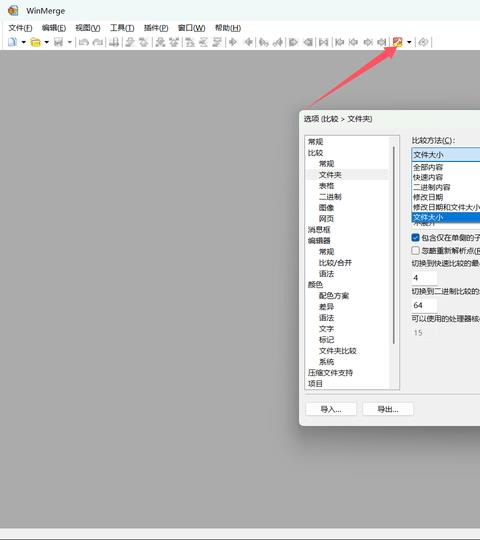Screen dimensions: 480x540
Task: Open Options via the colored toolbar icon
Action: tap(397, 42)
